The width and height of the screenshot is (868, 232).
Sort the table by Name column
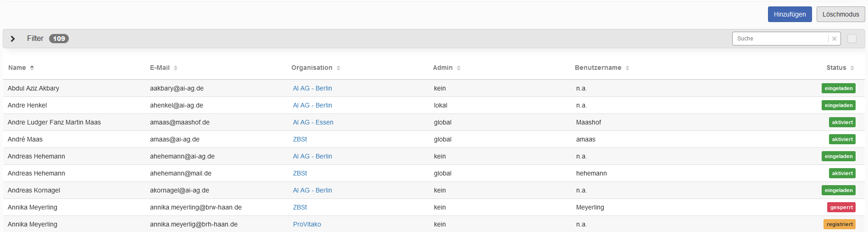(32, 68)
